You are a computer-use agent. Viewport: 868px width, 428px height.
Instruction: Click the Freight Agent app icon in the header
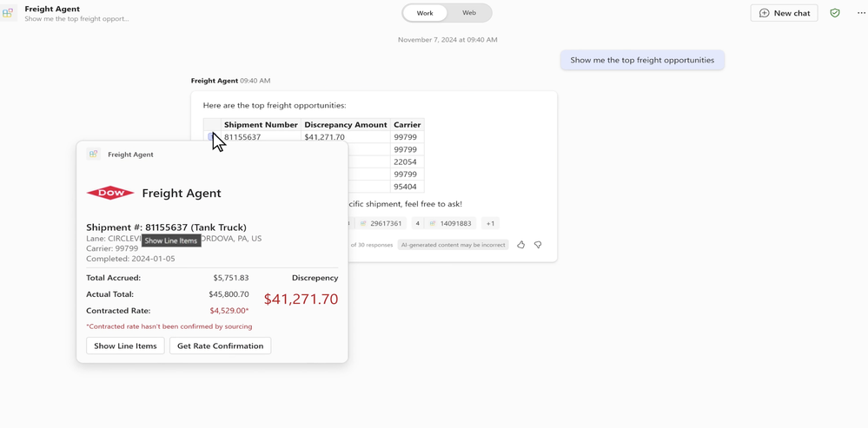click(8, 13)
